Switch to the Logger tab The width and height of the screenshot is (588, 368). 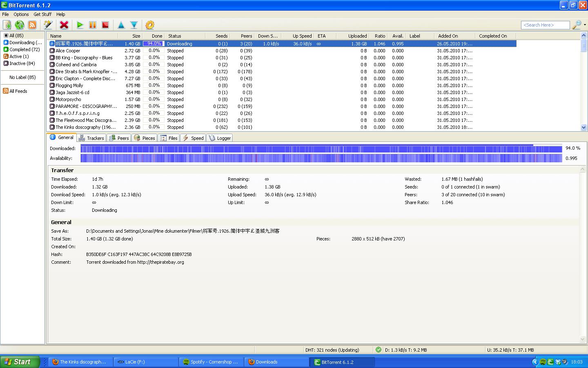click(220, 138)
